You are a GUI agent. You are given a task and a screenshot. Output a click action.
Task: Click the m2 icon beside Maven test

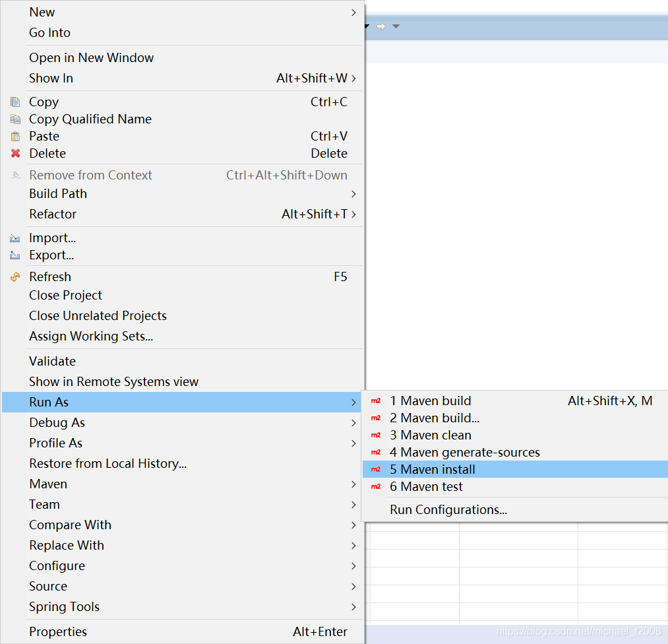[x=376, y=486]
